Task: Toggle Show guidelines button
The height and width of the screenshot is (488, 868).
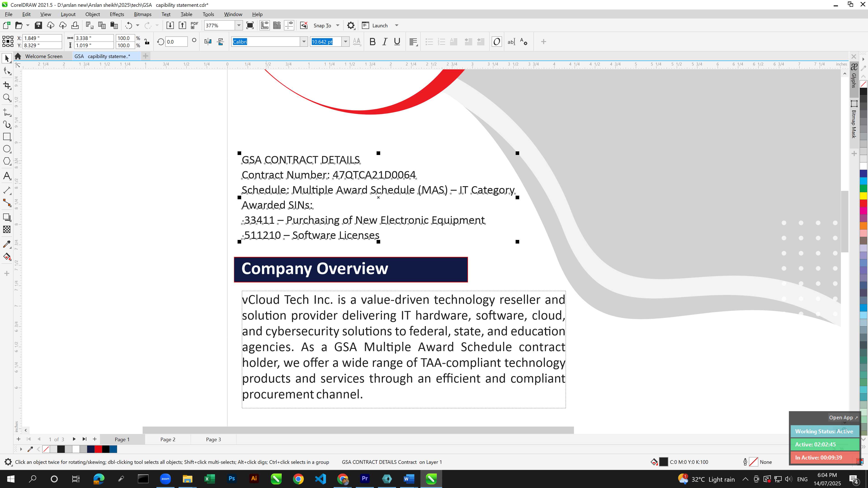Action: click(x=289, y=25)
